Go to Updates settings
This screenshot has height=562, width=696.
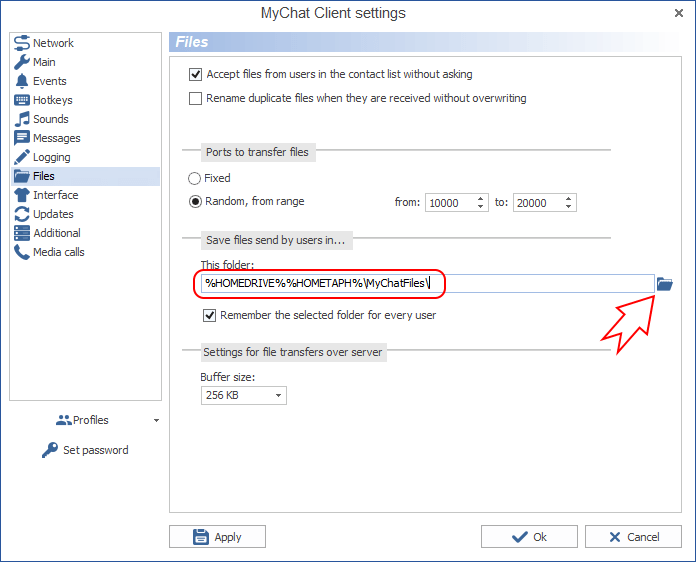pos(85,214)
